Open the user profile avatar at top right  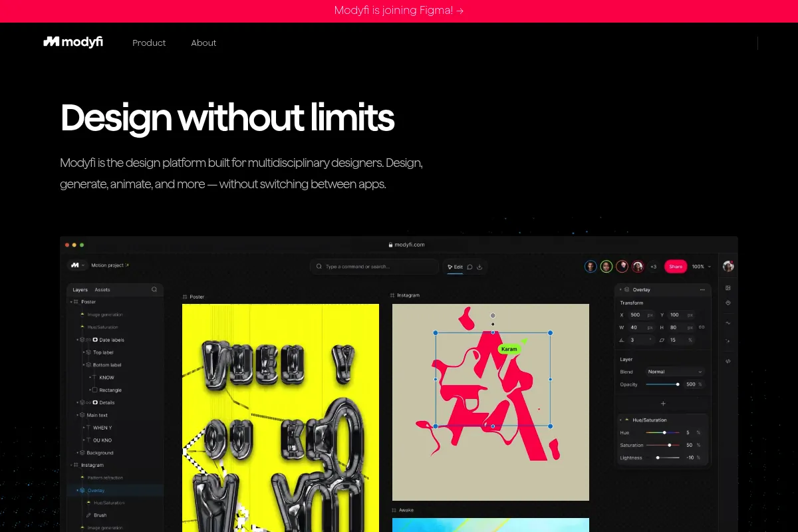[728, 266]
